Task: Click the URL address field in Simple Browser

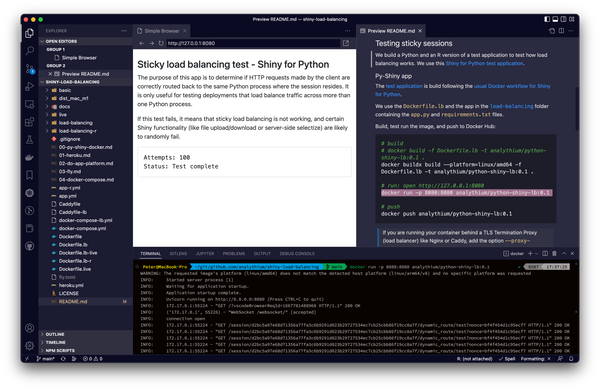Action: [253, 43]
